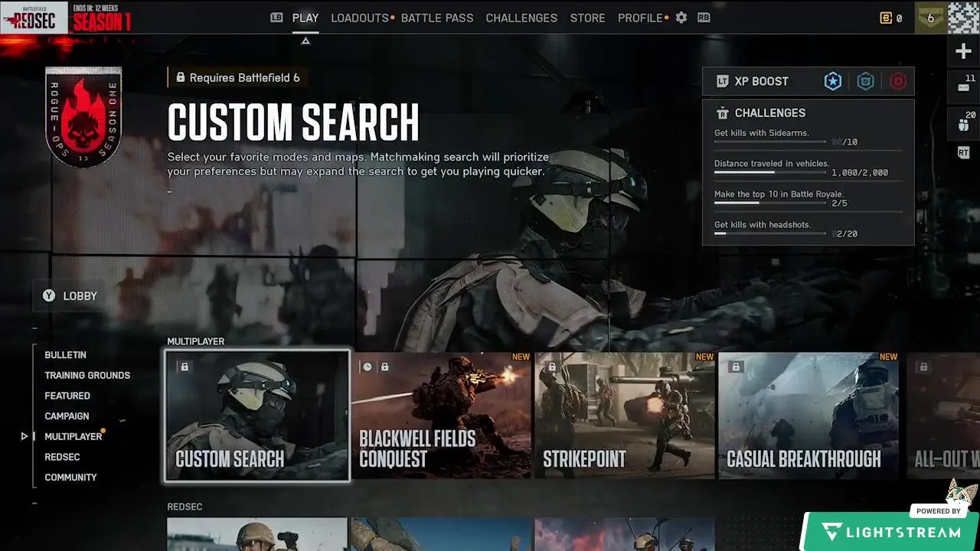Open the LOADOUTS tab

coord(360,18)
